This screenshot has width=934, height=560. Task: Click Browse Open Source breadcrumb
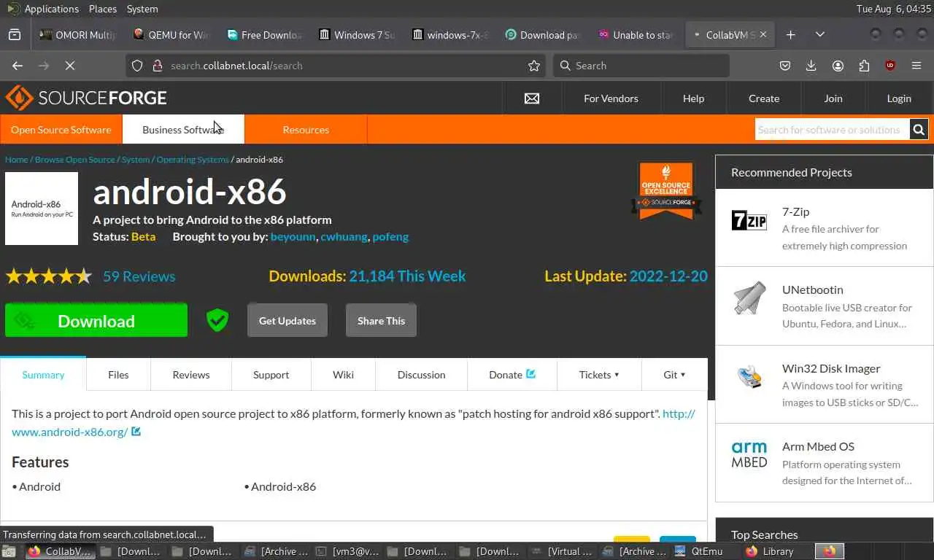click(75, 159)
